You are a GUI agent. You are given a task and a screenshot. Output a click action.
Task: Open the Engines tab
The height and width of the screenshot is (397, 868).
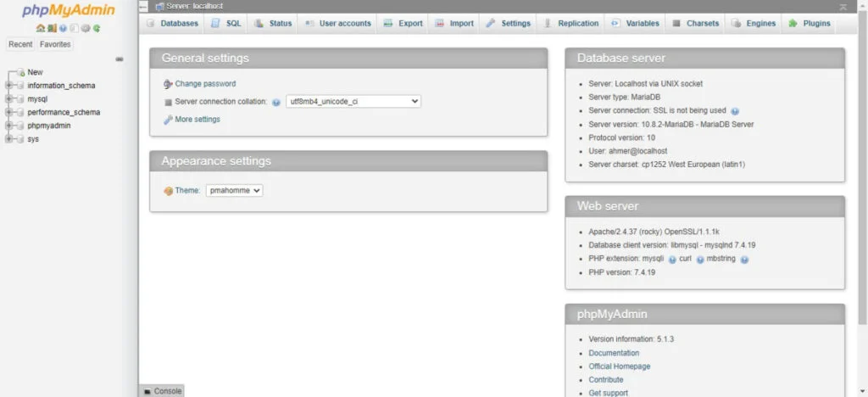(753, 23)
